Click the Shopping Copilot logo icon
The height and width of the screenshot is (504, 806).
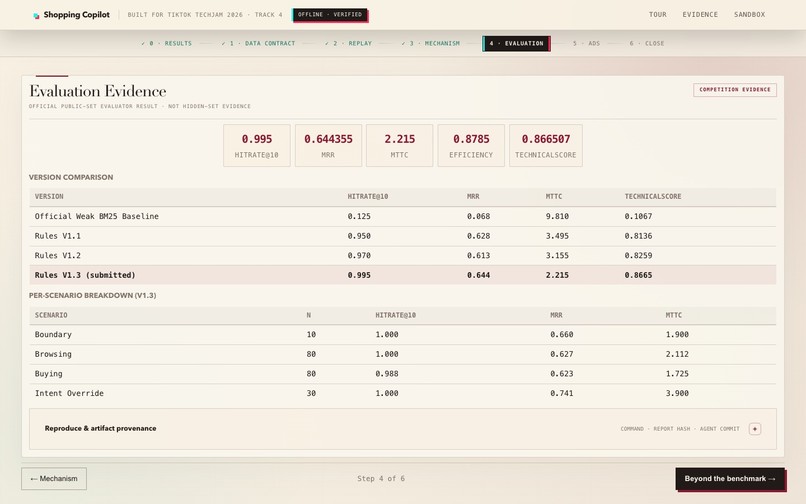[36, 15]
